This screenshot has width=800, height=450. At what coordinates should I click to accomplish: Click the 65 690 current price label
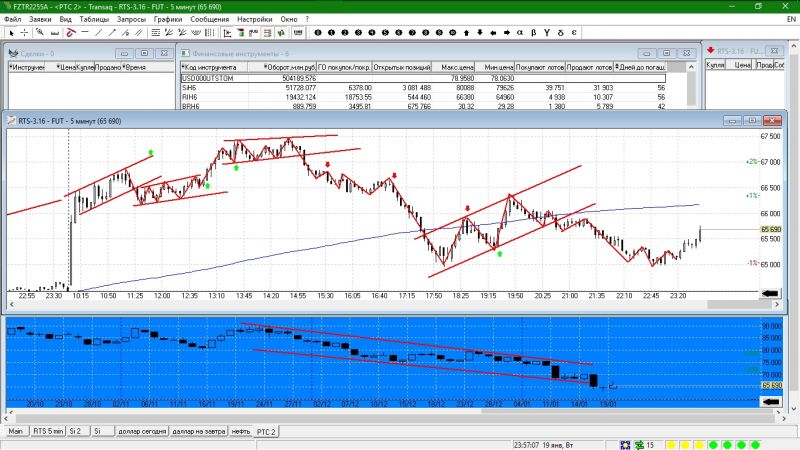pyautogui.click(x=771, y=229)
